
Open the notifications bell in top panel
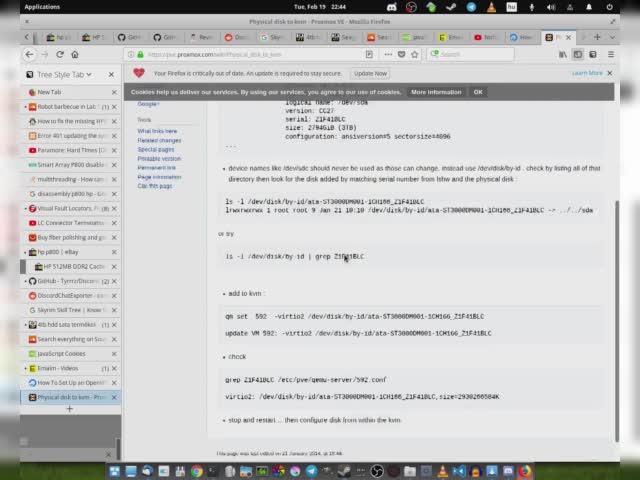coord(589,7)
